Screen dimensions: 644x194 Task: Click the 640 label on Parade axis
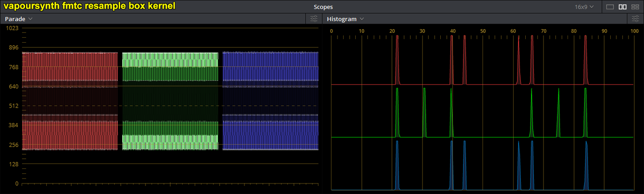pos(14,86)
